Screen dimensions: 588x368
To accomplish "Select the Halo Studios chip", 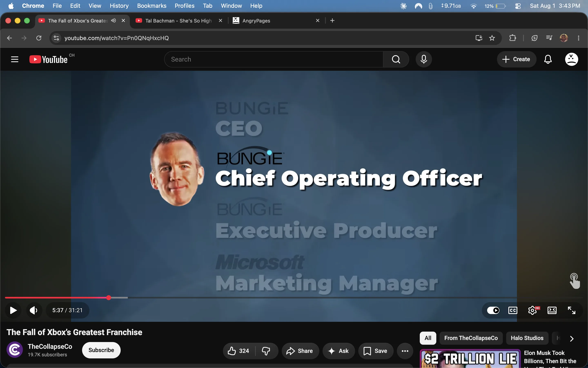I will tap(527, 338).
